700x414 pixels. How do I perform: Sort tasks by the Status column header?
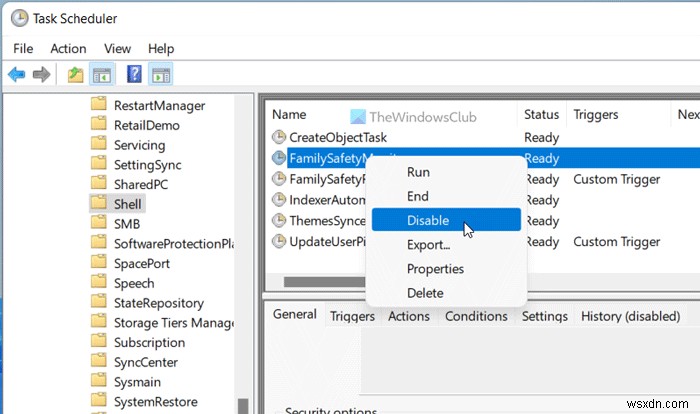[542, 114]
